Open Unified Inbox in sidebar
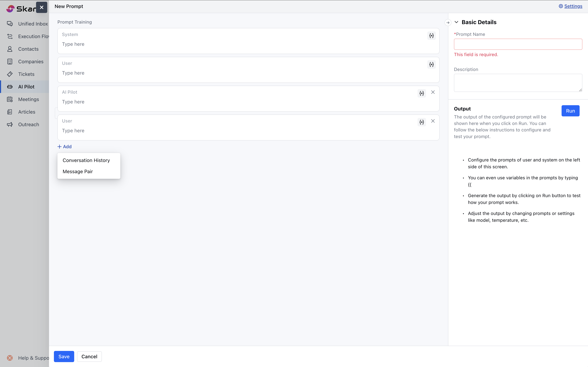The image size is (588, 367). (33, 24)
